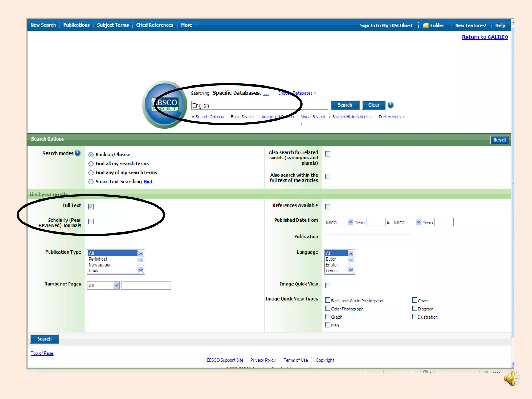The image size is (532, 399).
Task: Open the Publications menu item
Action: (x=76, y=25)
